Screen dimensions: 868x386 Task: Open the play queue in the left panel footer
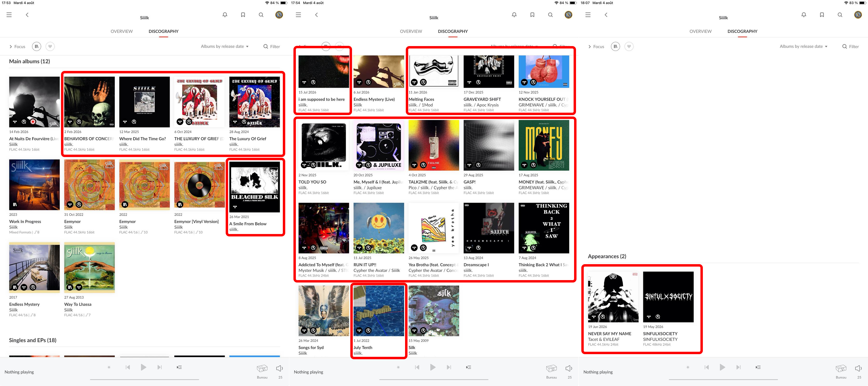[x=179, y=367]
